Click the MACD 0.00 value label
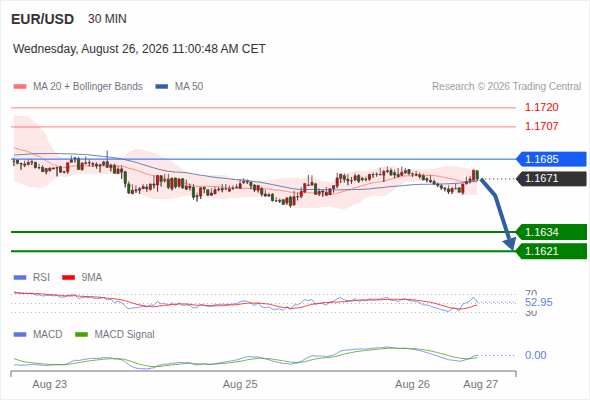The height and width of the screenshot is (400, 590). pos(536,355)
